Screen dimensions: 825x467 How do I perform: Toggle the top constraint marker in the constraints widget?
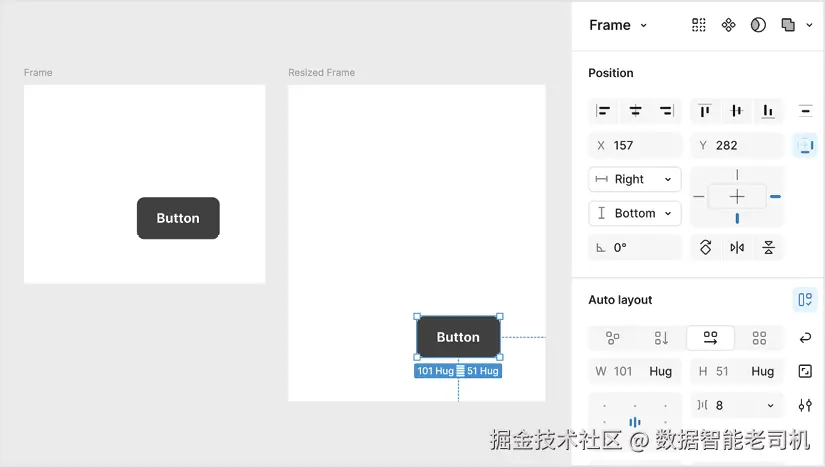coord(737,175)
